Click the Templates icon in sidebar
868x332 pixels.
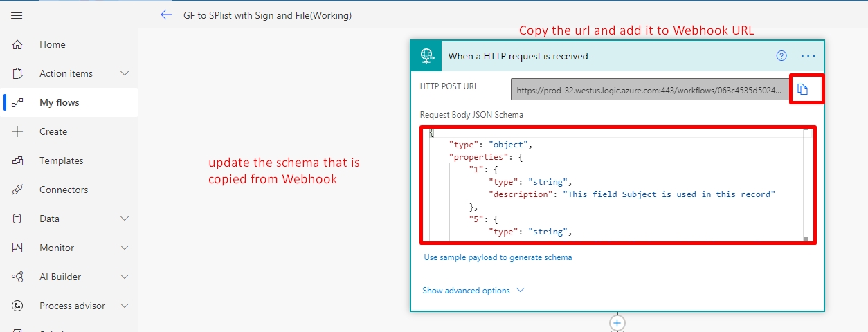click(17, 160)
